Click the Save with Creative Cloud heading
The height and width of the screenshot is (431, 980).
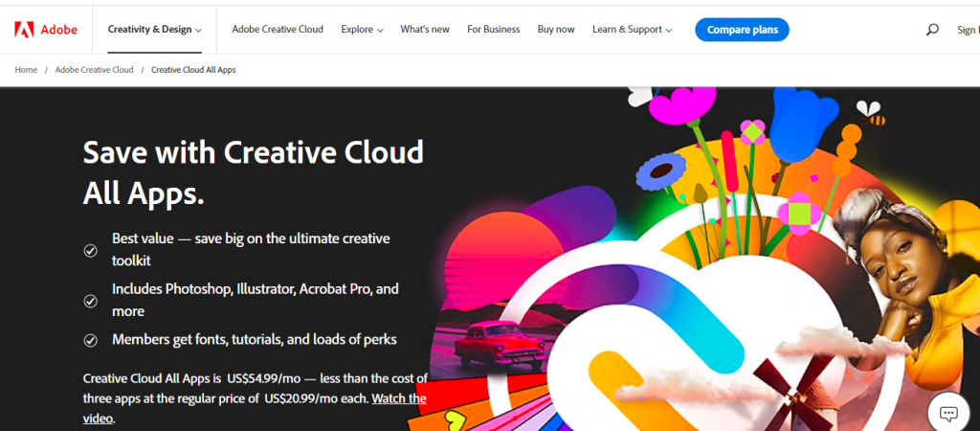point(253,172)
